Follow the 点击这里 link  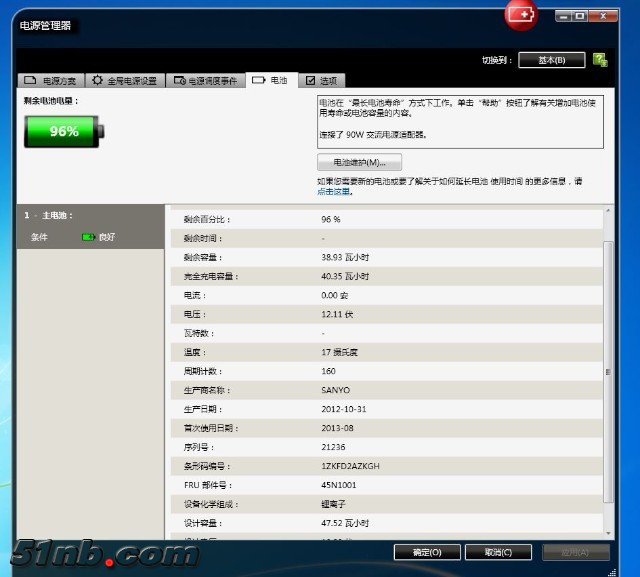pyautogui.click(x=333, y=192)
